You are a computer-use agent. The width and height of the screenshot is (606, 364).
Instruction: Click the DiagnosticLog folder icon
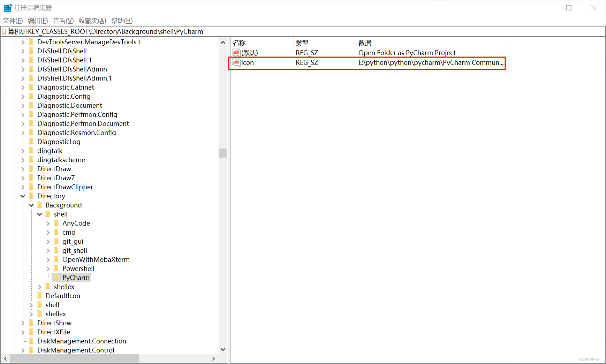coord(31,142)
